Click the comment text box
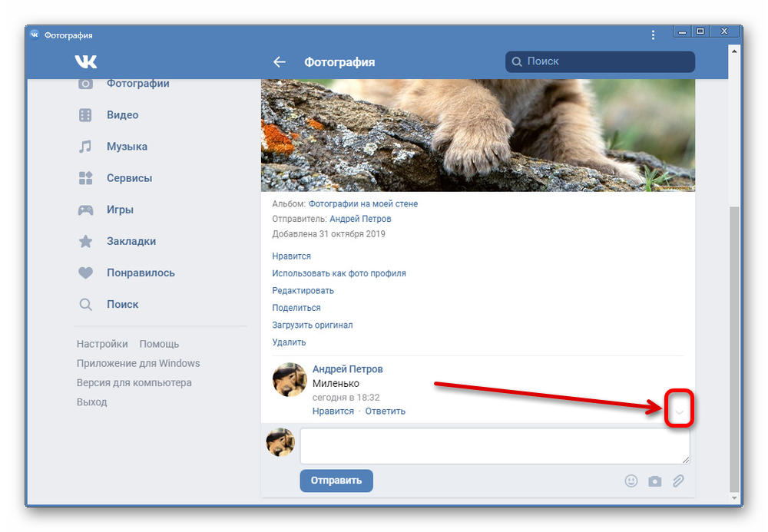The image size is (768, 532). tap(495, 446)
